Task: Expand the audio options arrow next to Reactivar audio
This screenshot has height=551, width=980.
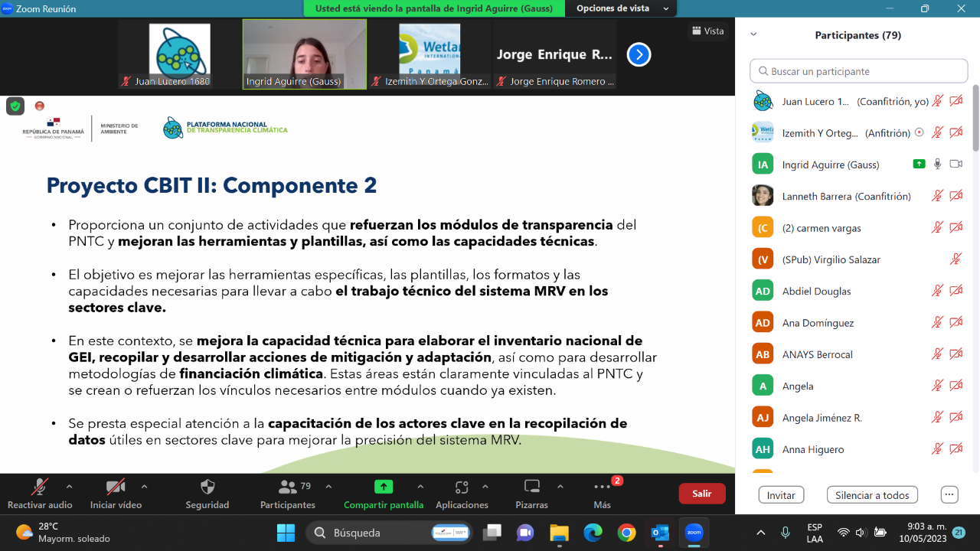Action: tap(70, 486)
